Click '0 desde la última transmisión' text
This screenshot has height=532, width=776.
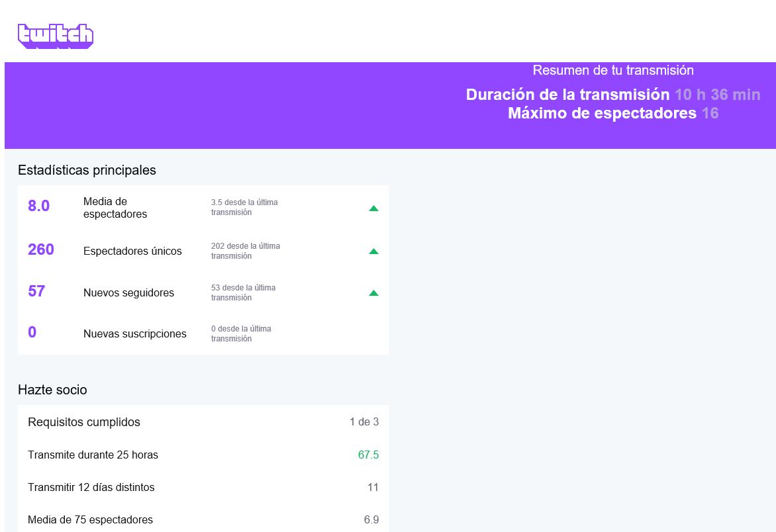coord(241,333)
